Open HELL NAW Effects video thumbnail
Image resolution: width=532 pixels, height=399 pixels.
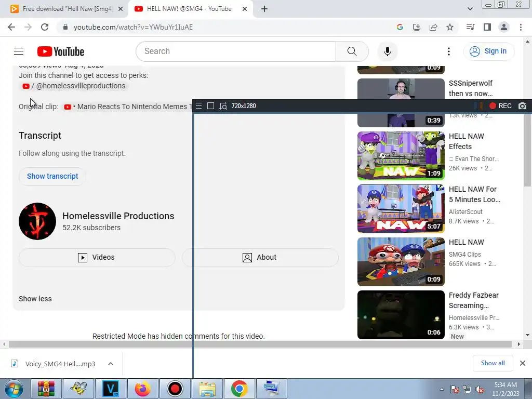[x=401, y=156]
